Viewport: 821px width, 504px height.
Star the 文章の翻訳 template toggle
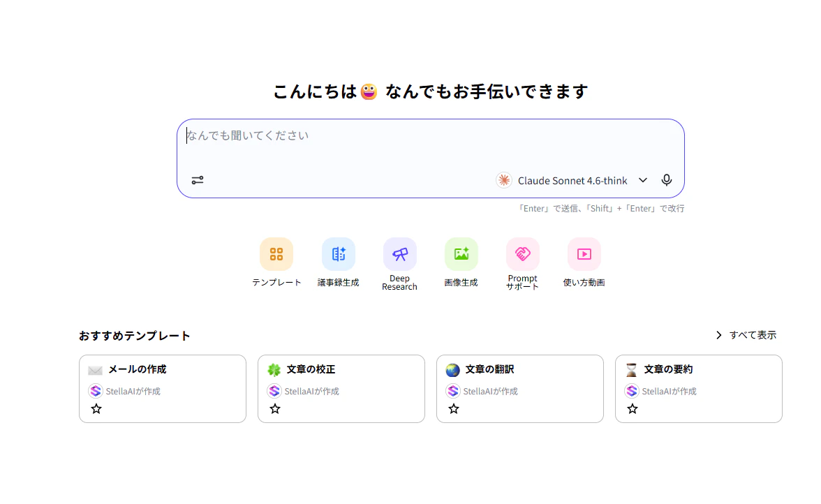pyautogui.click(x=453, y=408)
